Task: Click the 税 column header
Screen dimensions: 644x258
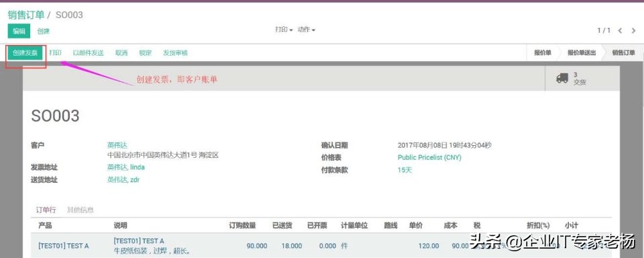Action: (477, 226)
